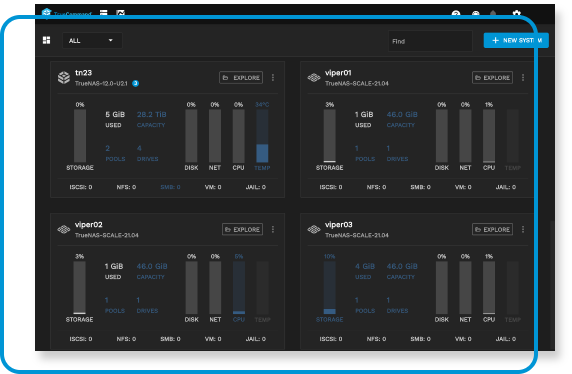Select the viper02 STORAGE bar showing 3%
Viewport: 572px width, 374px height.
point(80,288)
